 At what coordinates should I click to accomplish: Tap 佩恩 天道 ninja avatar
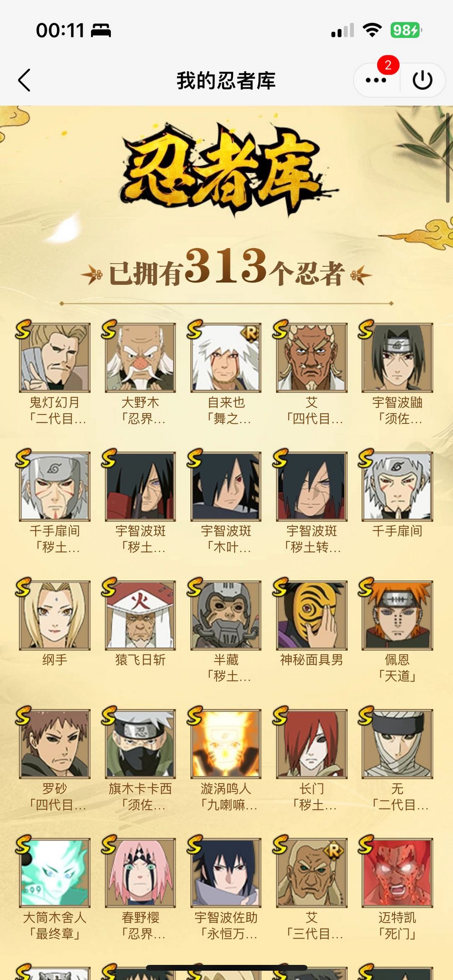pyautogui.click(x=397, y=615)
